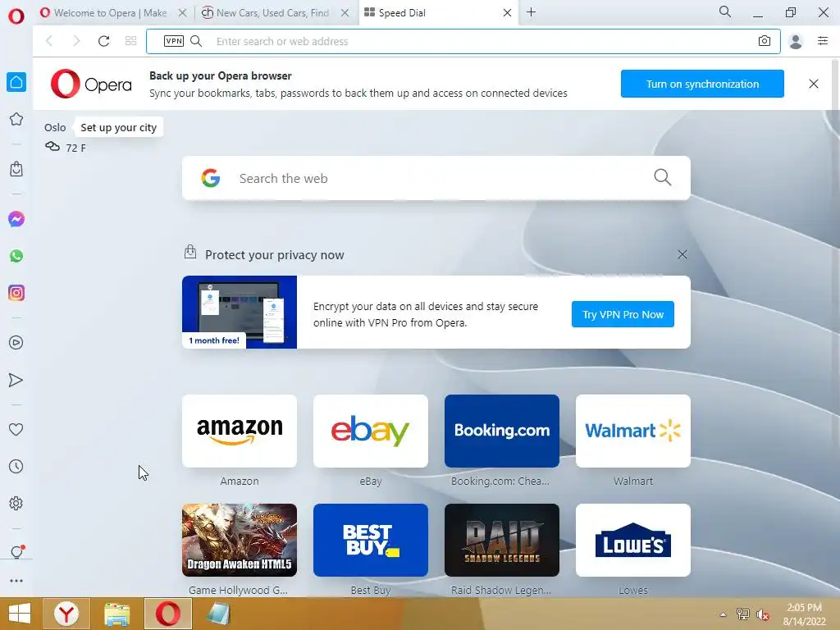Open sidebar setup three-dots menu

pyautogui.click(x=16, y=581)
